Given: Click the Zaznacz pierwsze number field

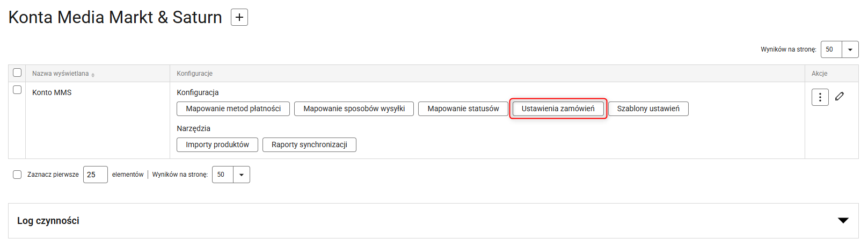Looking at the screenshot, I should (x=96, y=175).
